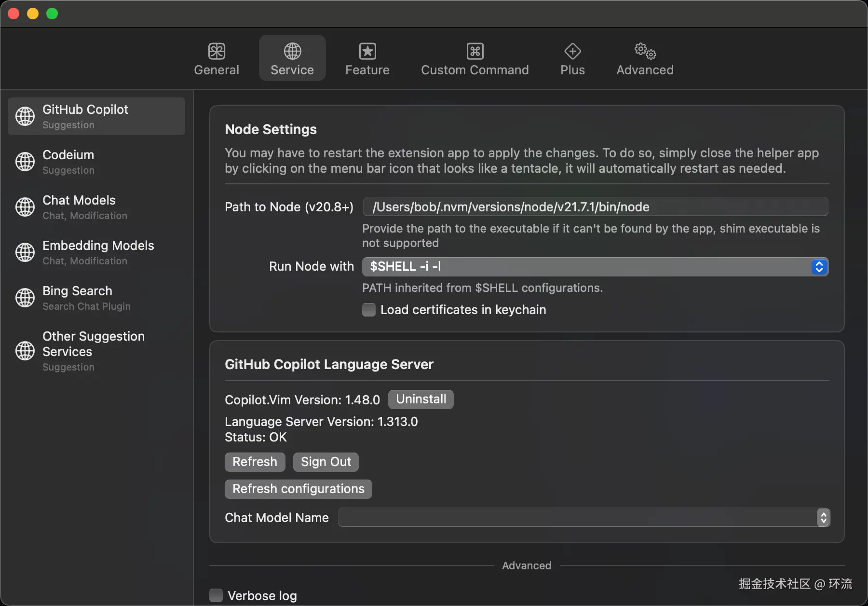Select Bing Search in the sidebar
The height and width of the screenshot is (606, 868).
(x=96, y=298)
